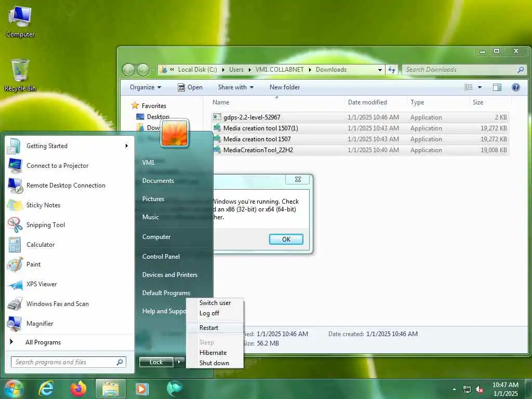Choose Restart from power menu

click(215, 328)
